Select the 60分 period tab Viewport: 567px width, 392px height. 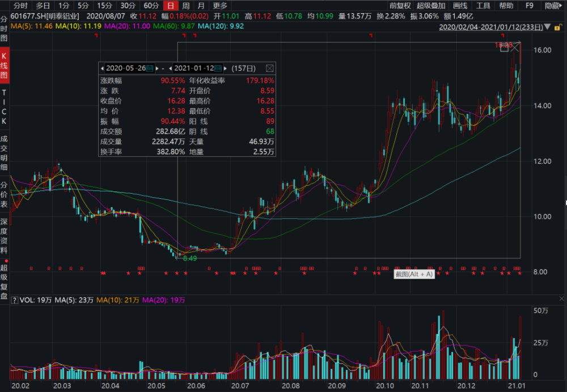[151, 6]
